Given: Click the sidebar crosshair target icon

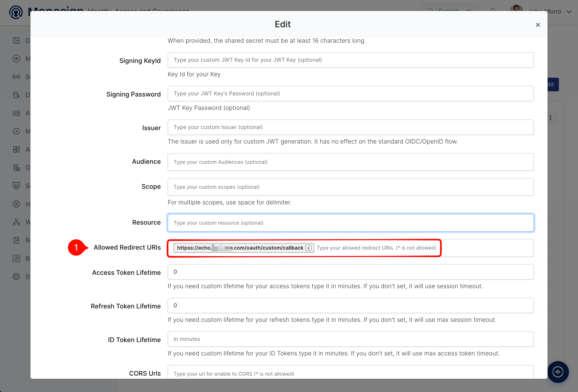Looking at the screenshot, I should (16, 131).
